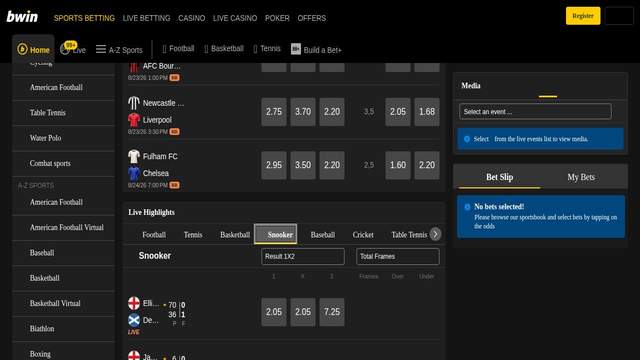640x360 pixels.
Task: Select Football tab in Live Highlights
Action: 154,235
